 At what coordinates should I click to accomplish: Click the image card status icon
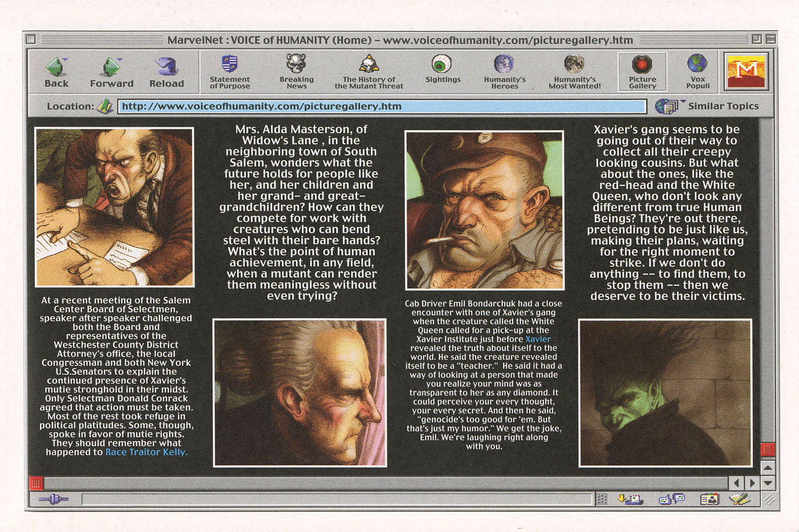(709, 499)
